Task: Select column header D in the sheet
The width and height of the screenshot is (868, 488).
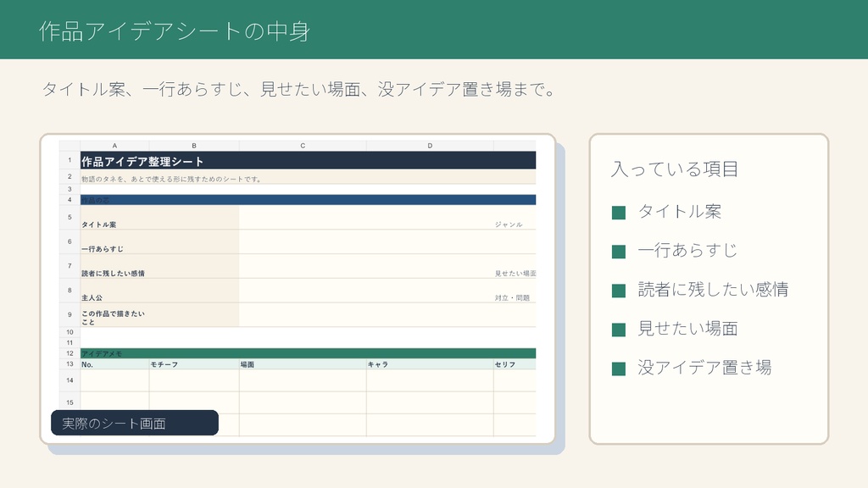Action: click(430, 146)
